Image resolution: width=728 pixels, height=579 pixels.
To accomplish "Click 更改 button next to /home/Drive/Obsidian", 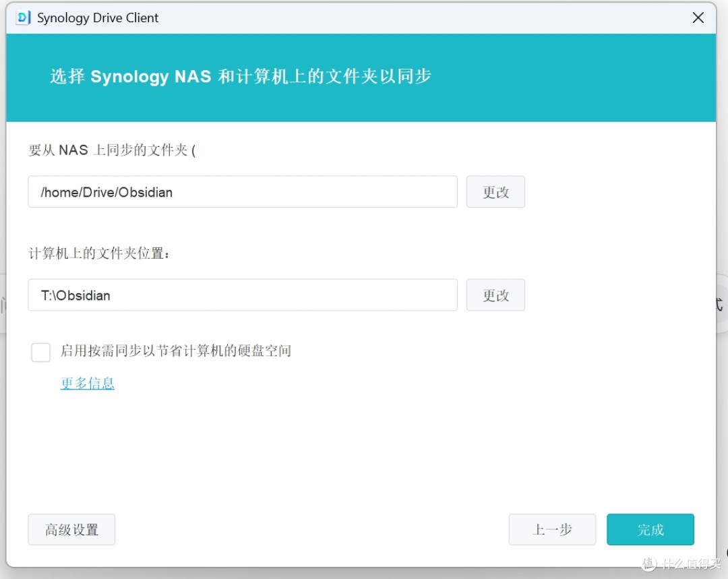I will coord(495,191).
